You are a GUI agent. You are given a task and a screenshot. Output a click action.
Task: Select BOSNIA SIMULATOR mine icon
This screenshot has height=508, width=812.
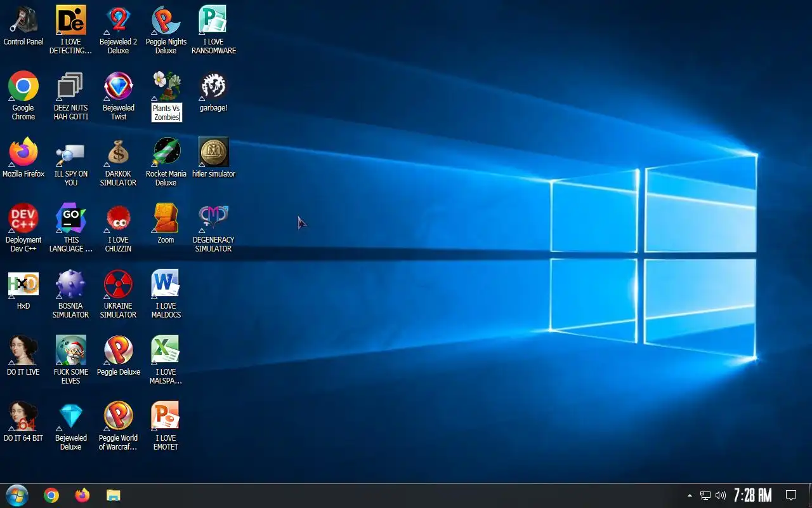[x=71, y=284]
